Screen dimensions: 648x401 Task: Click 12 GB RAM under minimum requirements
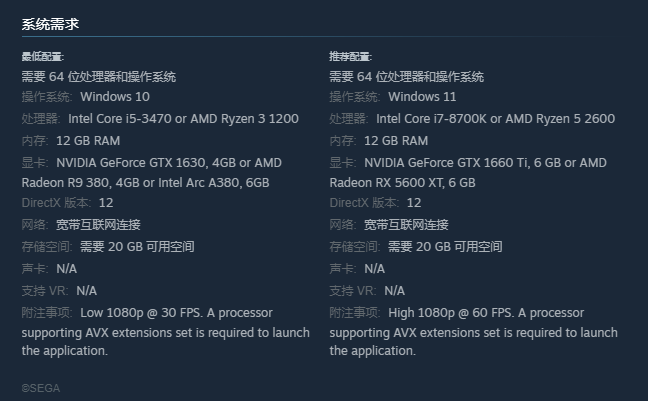(88, 141)
